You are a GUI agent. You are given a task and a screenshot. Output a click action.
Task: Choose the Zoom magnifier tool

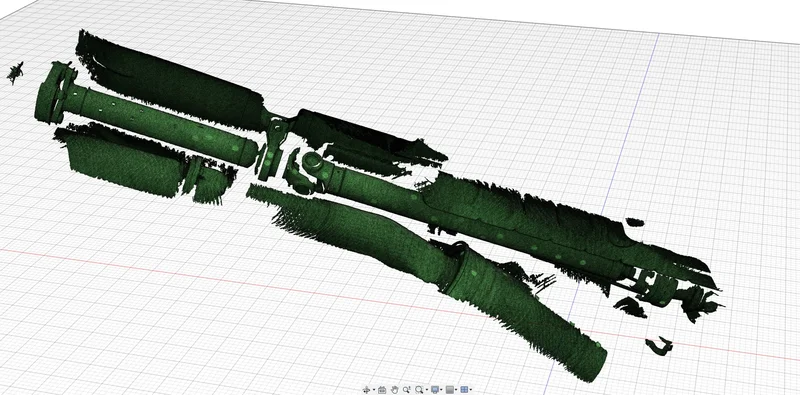pos(407,390)
